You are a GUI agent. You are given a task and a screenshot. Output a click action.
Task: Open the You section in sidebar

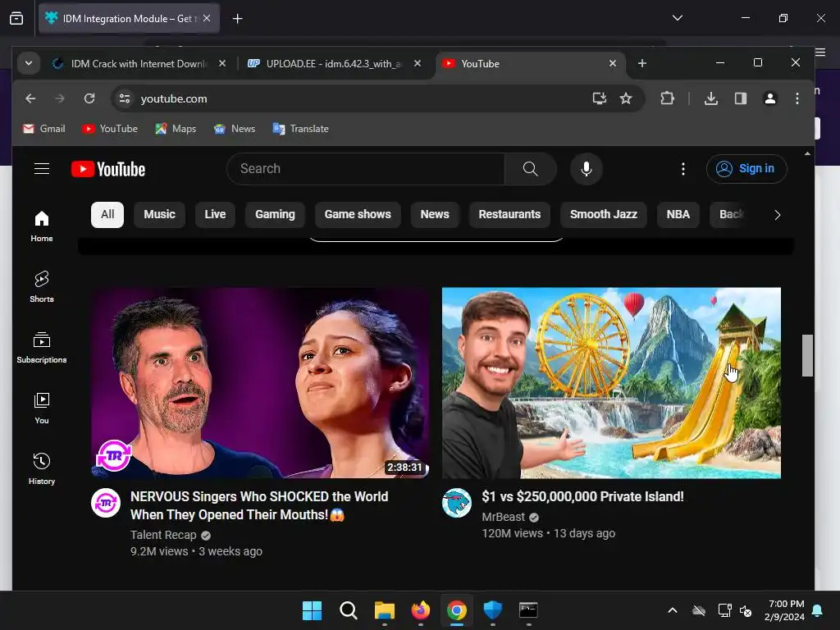42,408
